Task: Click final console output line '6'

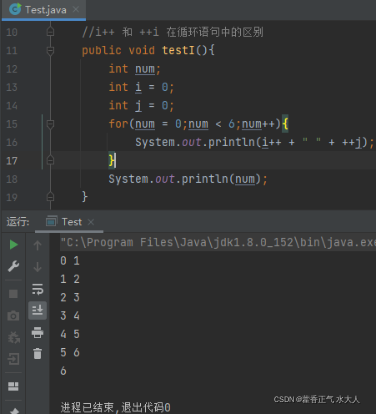Action: coord(63,371)
